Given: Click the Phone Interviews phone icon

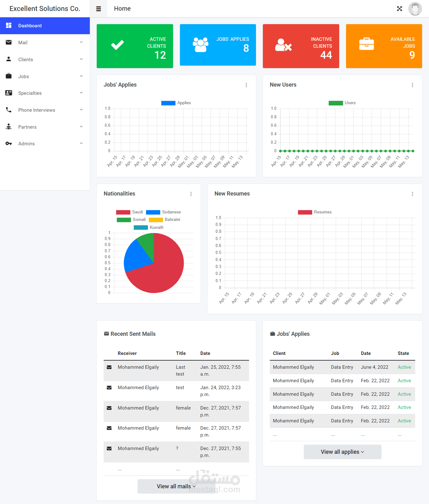Looking at the screenshot, I should (x=9, y=110).
